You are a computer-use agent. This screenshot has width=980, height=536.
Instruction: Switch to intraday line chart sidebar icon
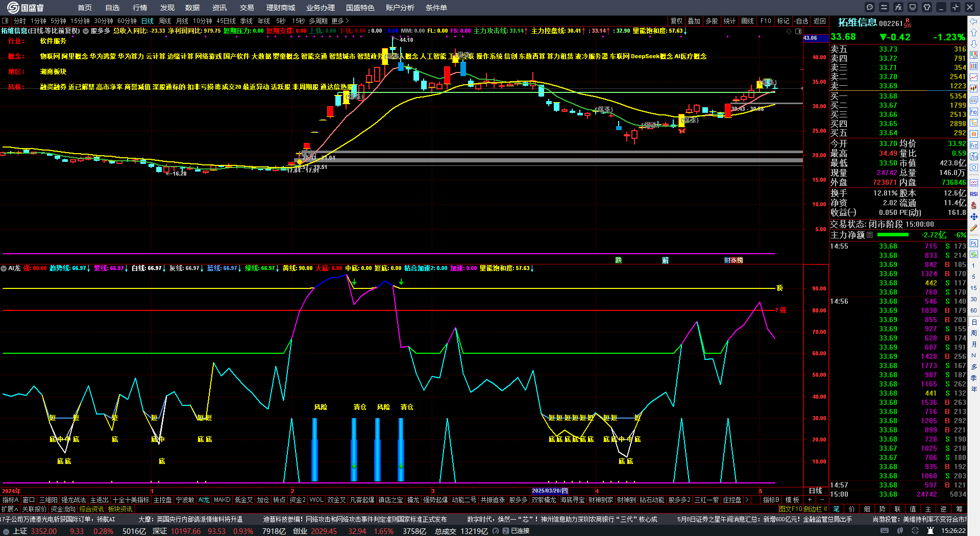point(974,78)
